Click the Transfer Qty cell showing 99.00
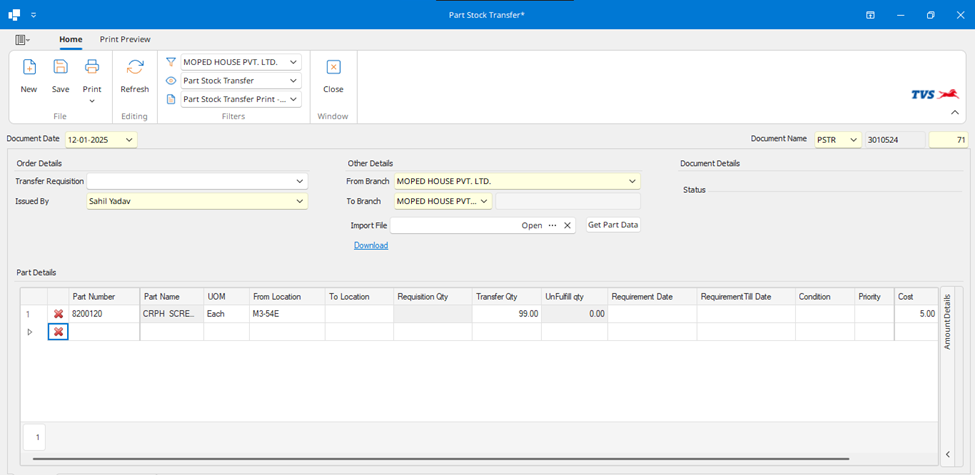This screenshot has height=475, width=975. coord(505,314)
